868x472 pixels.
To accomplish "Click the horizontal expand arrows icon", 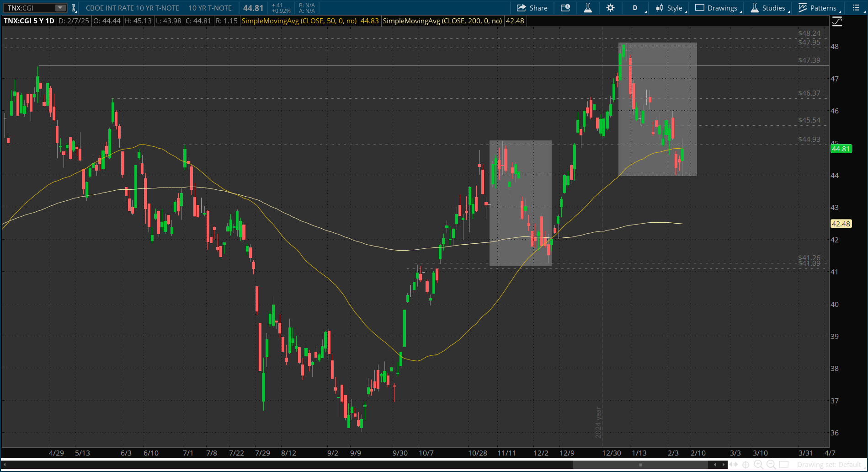I will click(734, 465).
